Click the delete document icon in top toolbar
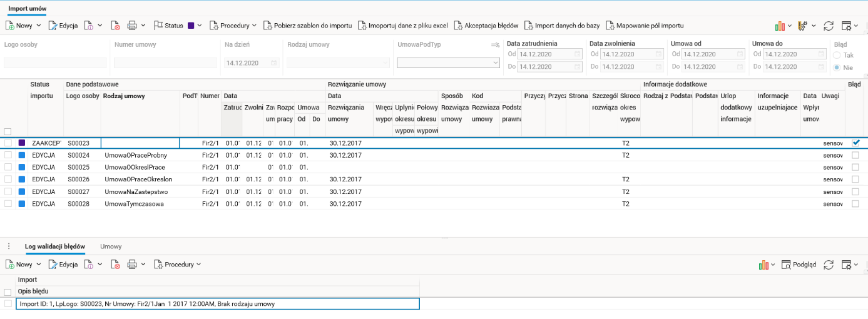This screenshot has height=319, width=868. (x=116, y=26)
